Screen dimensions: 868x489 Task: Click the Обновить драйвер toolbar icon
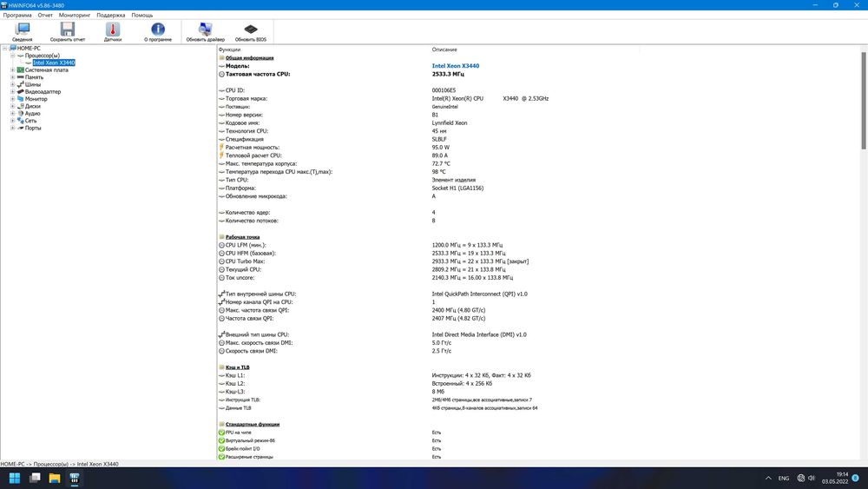tap(206, 31)
